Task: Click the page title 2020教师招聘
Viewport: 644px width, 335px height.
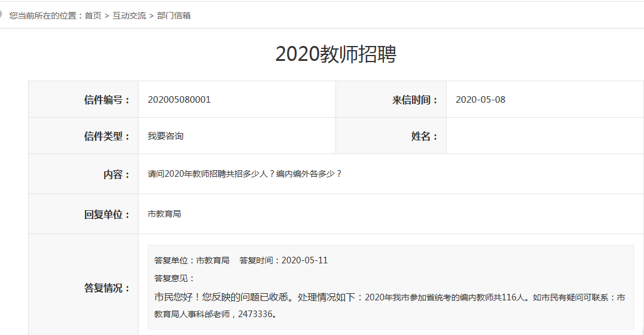Action: [x=335, y=54]
